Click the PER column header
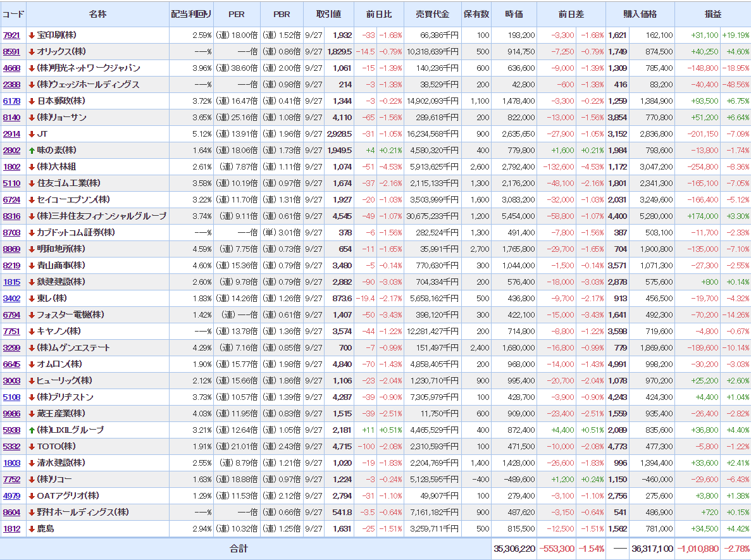 pyautogui.click(x=237, y=14)
